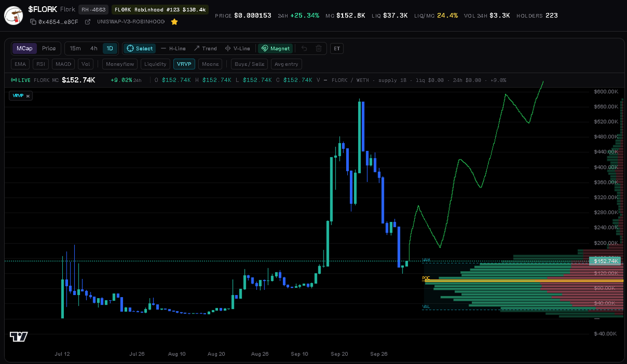Click the orange POC level line

(x=522, y=281)
